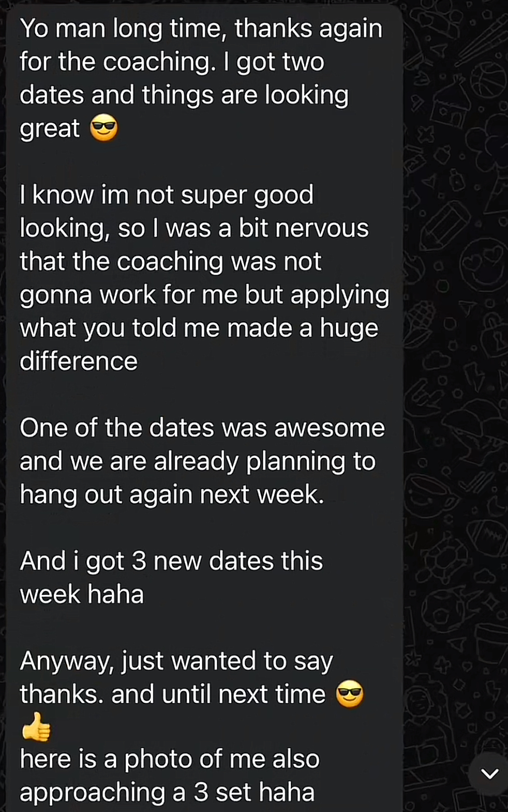This screenshot has width=508, height=812.
Task: Click the sunglasses emoji after "next time"
Action: click(350, 694)
